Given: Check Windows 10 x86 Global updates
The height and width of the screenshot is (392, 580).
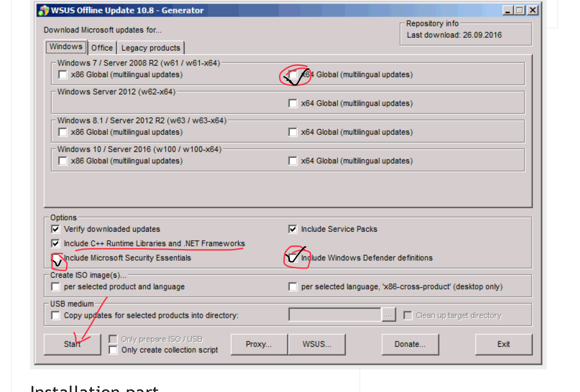Looking at the screenshot, I should 63,161.
